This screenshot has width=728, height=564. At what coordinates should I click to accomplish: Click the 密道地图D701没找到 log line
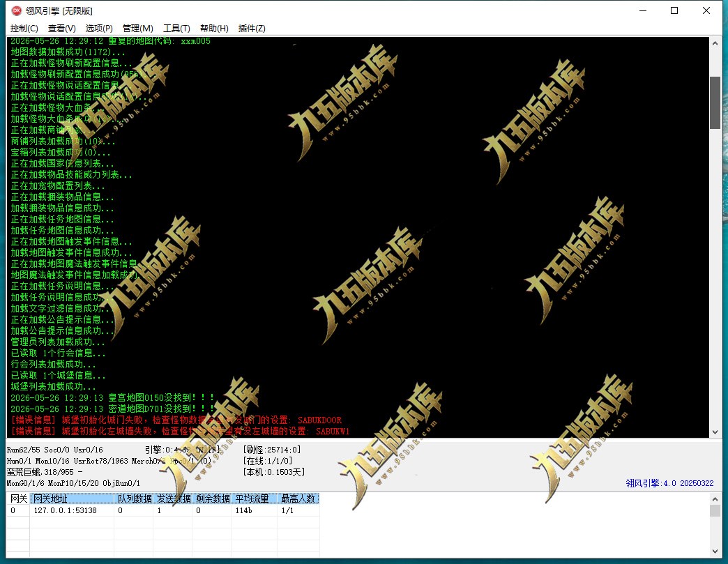(x=112, y=409)
